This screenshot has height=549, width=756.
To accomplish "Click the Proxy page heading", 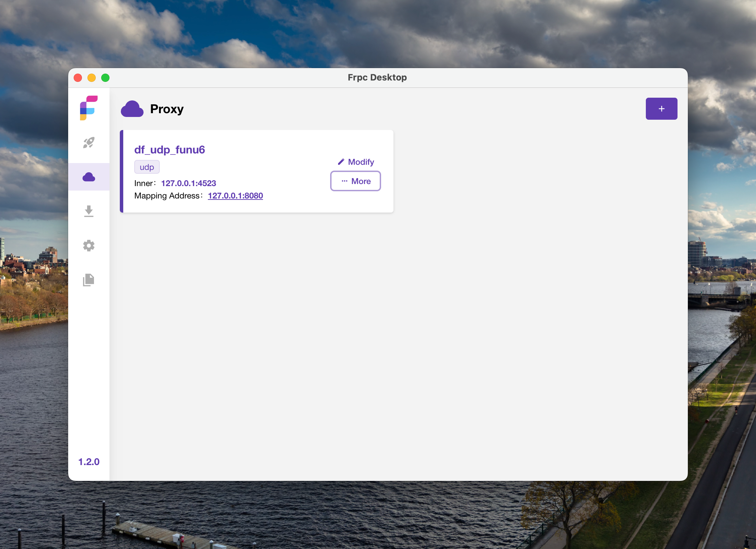I will [x=167, y=109].
